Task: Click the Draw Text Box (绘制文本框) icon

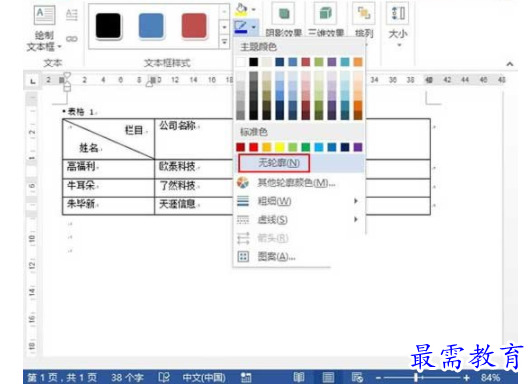Action: (44, 15)
